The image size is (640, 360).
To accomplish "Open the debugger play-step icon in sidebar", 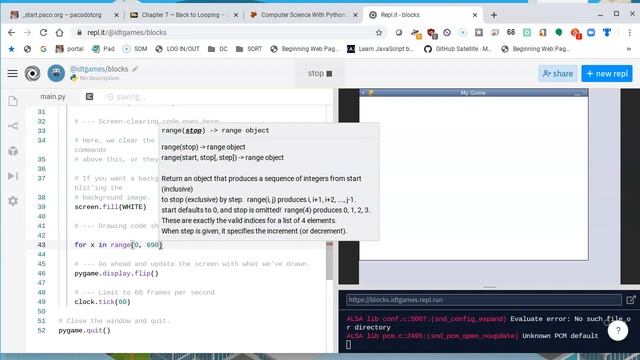I will click(x=13, y=176).
